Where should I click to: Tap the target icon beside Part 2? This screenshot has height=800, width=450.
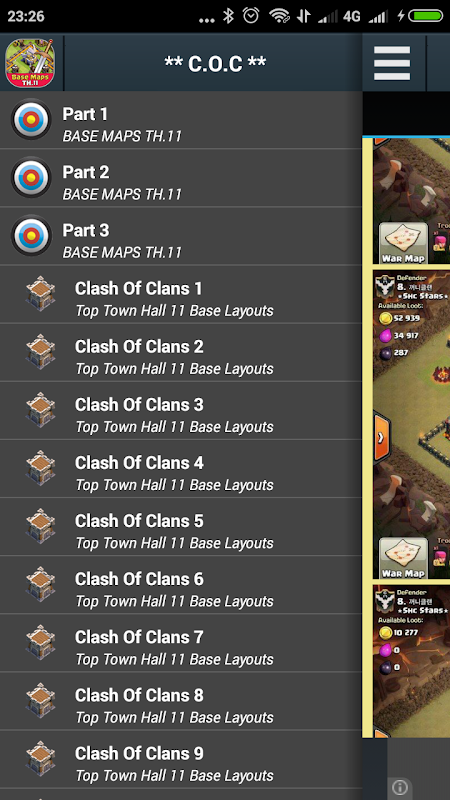pyautogui.click(x=31, y=178)
